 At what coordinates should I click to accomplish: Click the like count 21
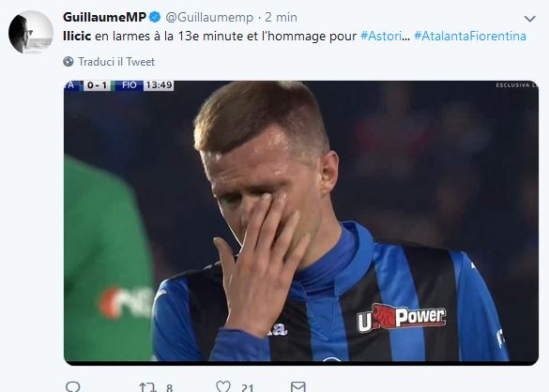[247, 387]
